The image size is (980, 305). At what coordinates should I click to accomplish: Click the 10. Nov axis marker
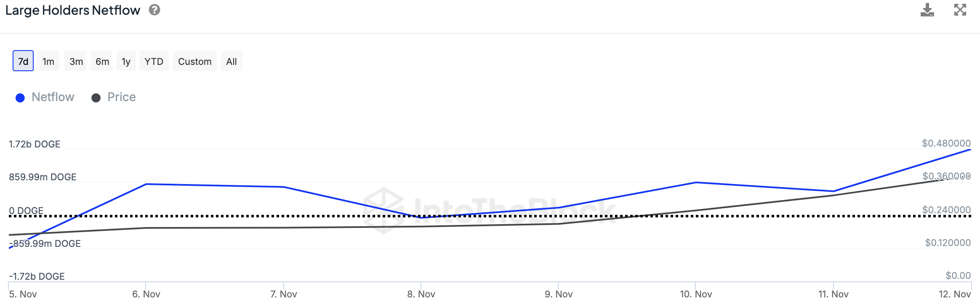point(696,294)
